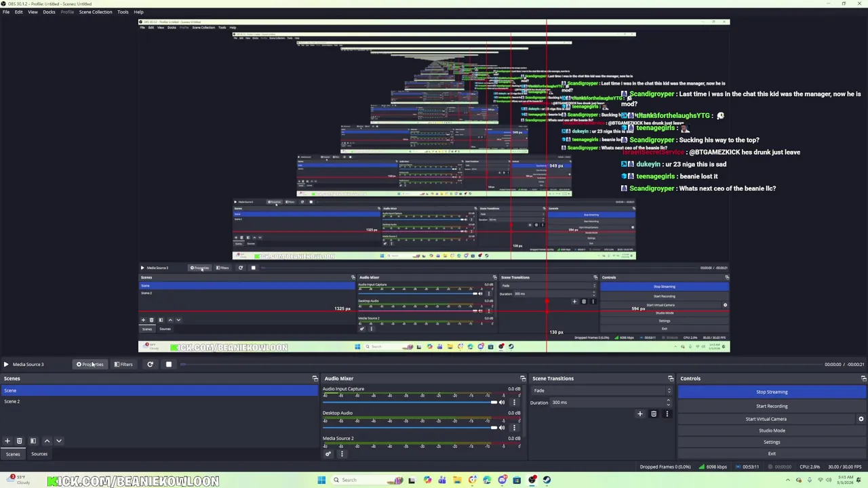Mute Audio Input Capture speaker icon
This screenshot has height=488, width=868.
[x=502, y=403]
